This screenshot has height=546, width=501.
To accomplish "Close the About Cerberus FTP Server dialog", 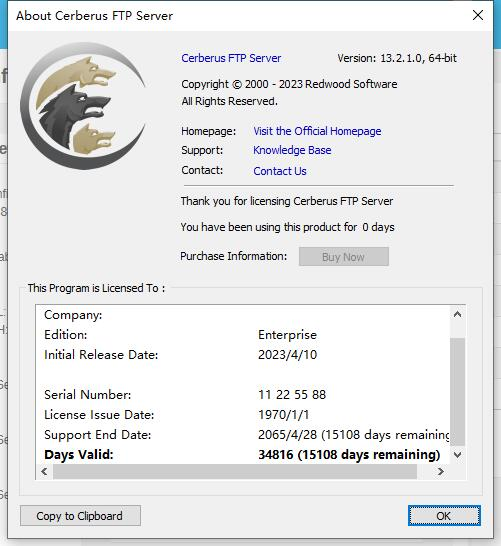I will (x=478, y=15).
